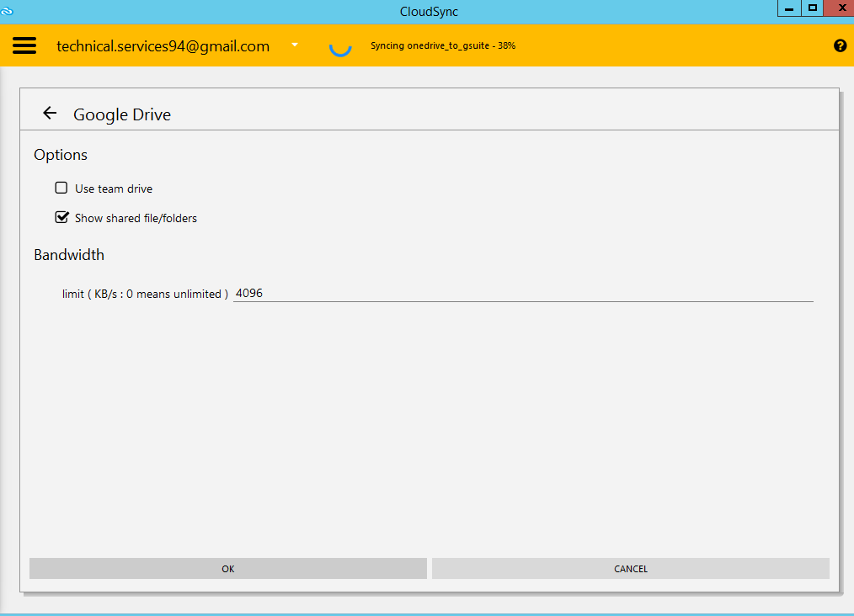This screenshot has width=854, height=616.
Task: Click the CloudSync title text
Action: pyautogui.click(x=430, y=12)
